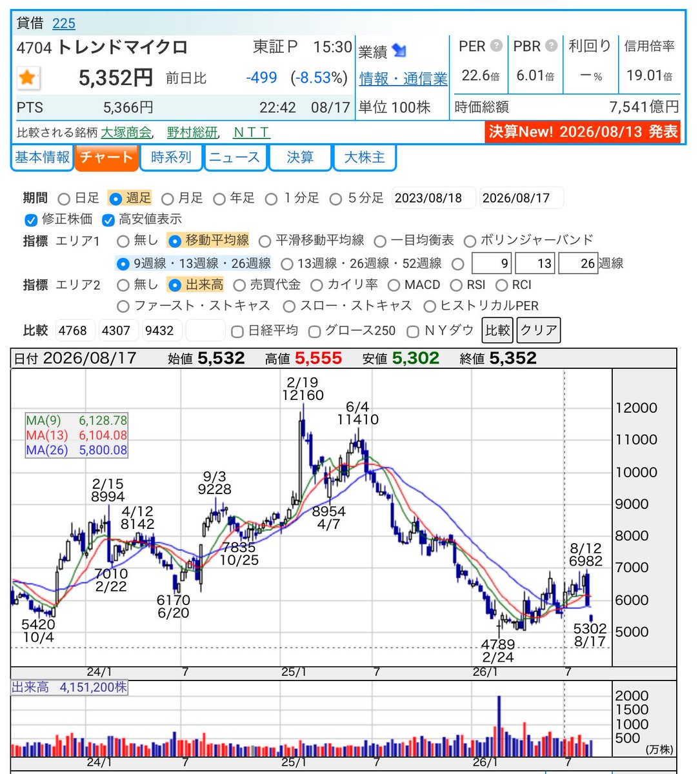This screenshot has height=774, width=700.
Task: Select the 移動平均線 indicator radio
Action: (174, 241)
